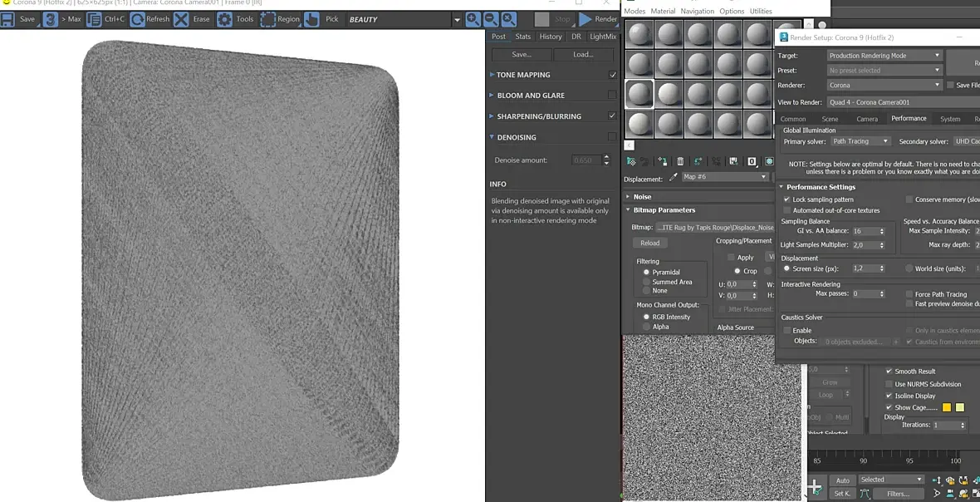This screenshot has width=980, height=502.
Task: Click the Load... button in Post panel
Action: coord(583,55)
